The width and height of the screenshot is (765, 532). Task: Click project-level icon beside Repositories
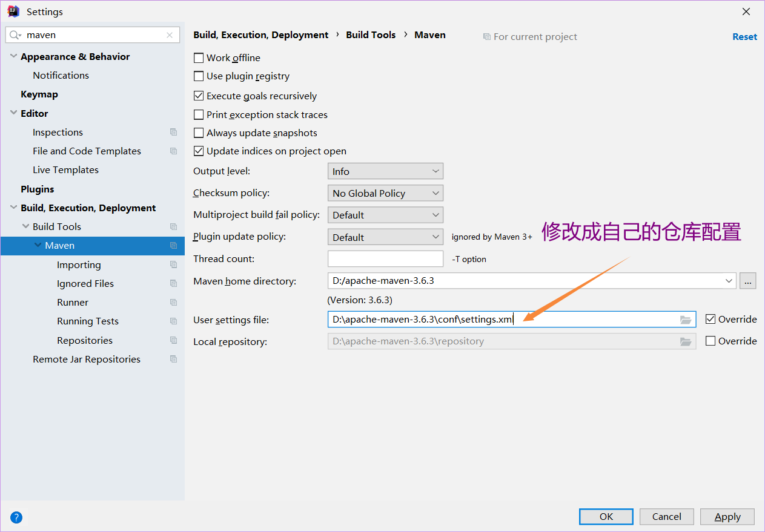[x=174, y=340]
